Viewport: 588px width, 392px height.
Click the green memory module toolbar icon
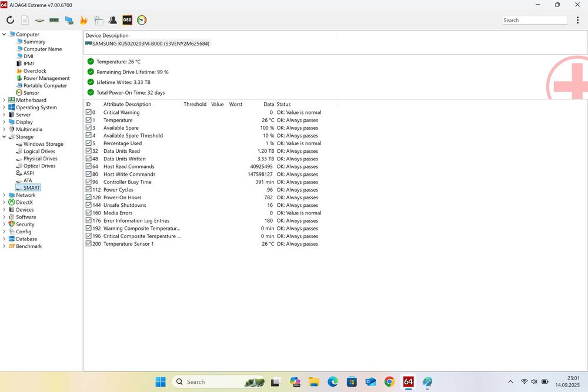tap(54, 20)
